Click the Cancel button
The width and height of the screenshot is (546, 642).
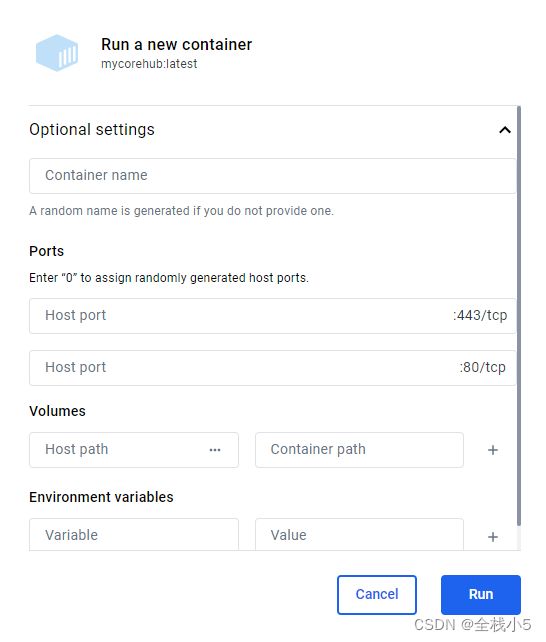[377, 595]
